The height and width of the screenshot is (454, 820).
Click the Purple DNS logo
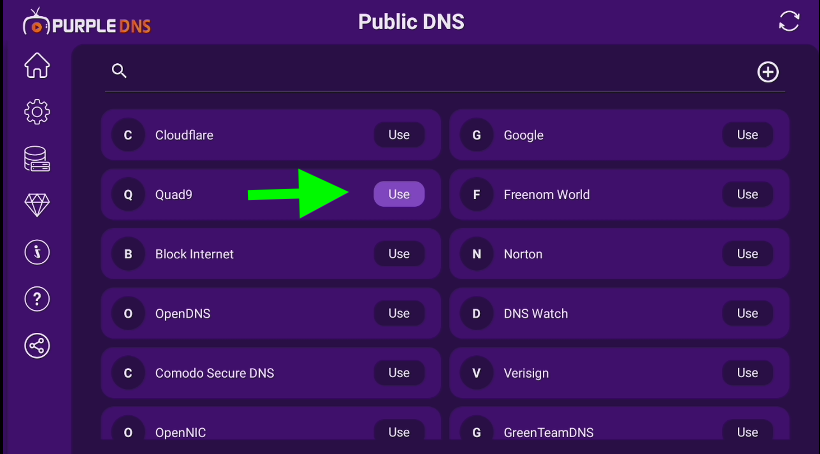point(88,21)
